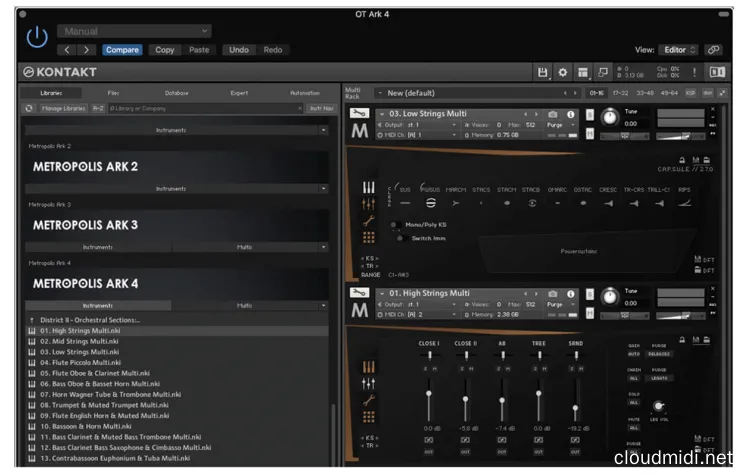Toggle Mono/Poly KS switch
744x475 pixels.
394,225
